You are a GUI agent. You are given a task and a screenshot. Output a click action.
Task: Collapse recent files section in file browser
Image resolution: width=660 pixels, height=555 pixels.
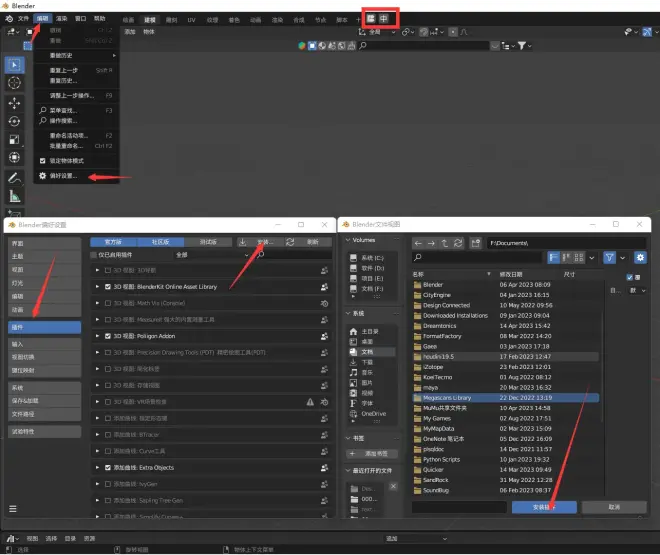[348, 470]
